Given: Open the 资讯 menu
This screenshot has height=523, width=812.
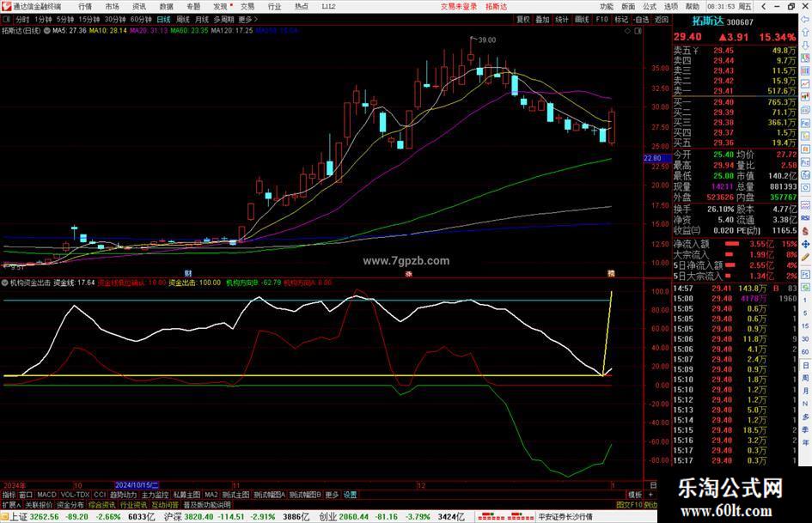Looking at the screenshot, I should [x=139, y=7].
